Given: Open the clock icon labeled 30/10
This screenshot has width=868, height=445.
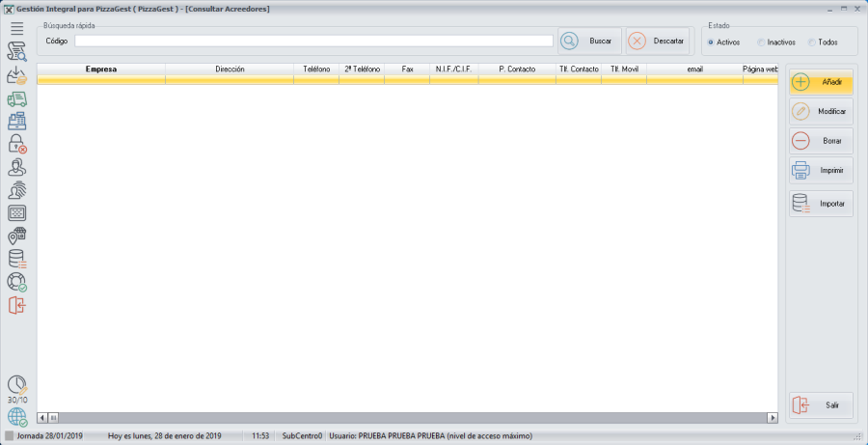Looking at the screenshot, I should coord(16,385).
